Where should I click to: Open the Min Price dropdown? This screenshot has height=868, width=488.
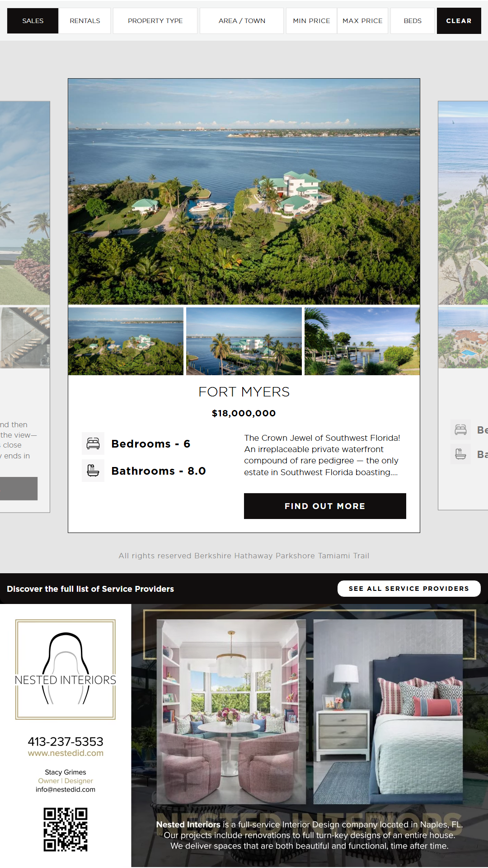click(311, 21)
